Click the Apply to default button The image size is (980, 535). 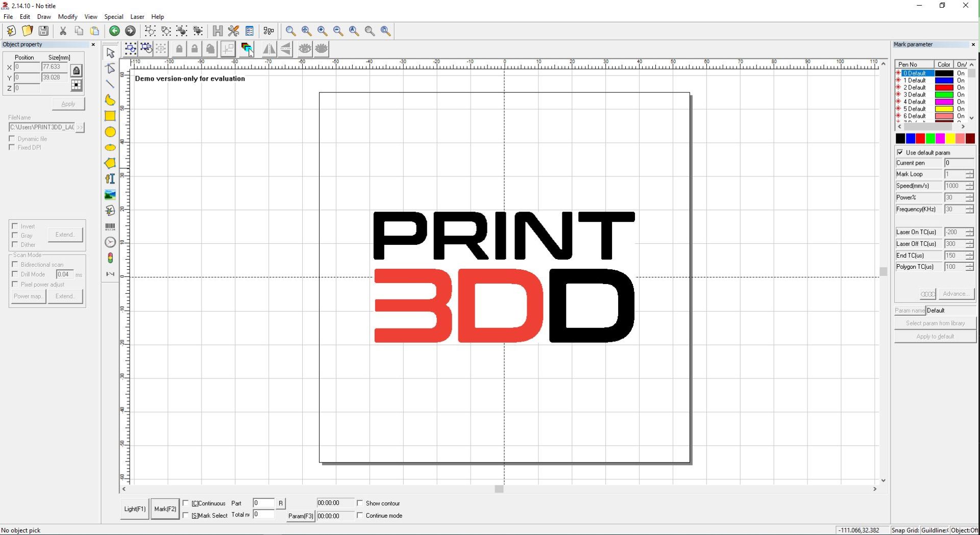coord(935,336)
